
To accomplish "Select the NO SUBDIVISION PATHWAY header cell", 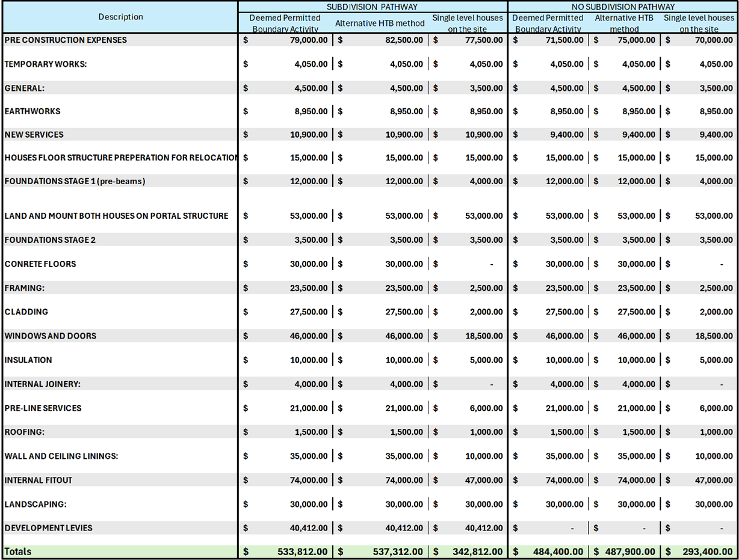I will point(623,7).
